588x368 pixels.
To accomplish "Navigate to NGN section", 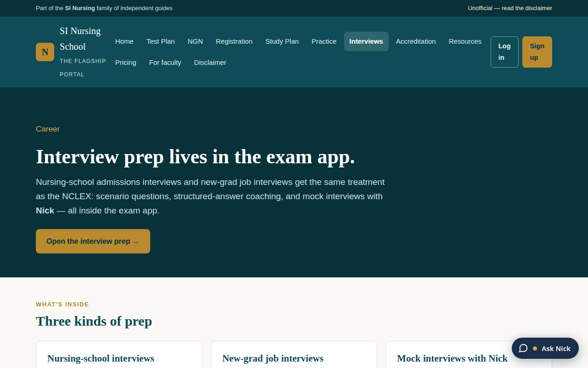I will tap(195, 41).
